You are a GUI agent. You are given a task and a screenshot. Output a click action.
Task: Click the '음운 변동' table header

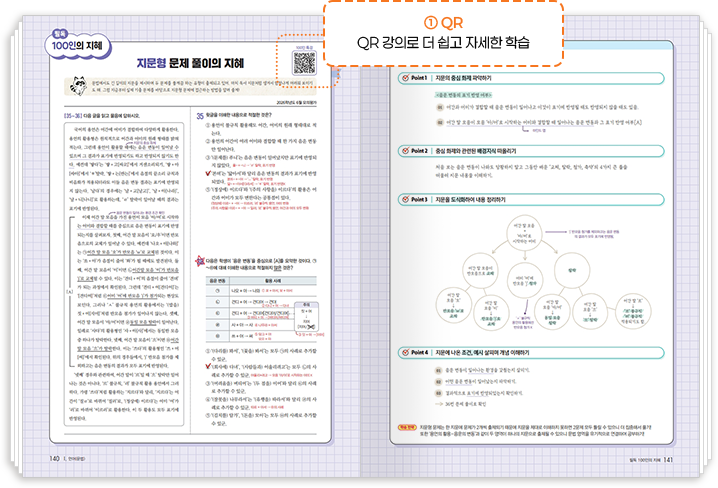point(217,281)
